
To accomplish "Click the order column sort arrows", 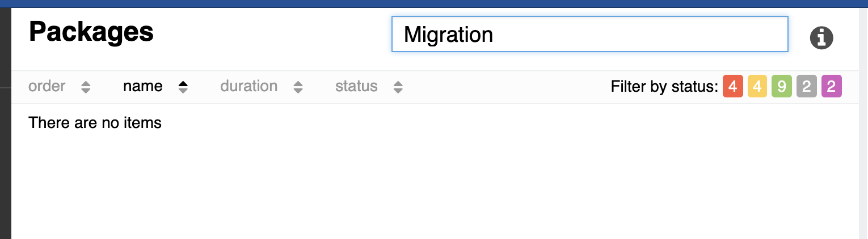I will (x=86, y=87).
